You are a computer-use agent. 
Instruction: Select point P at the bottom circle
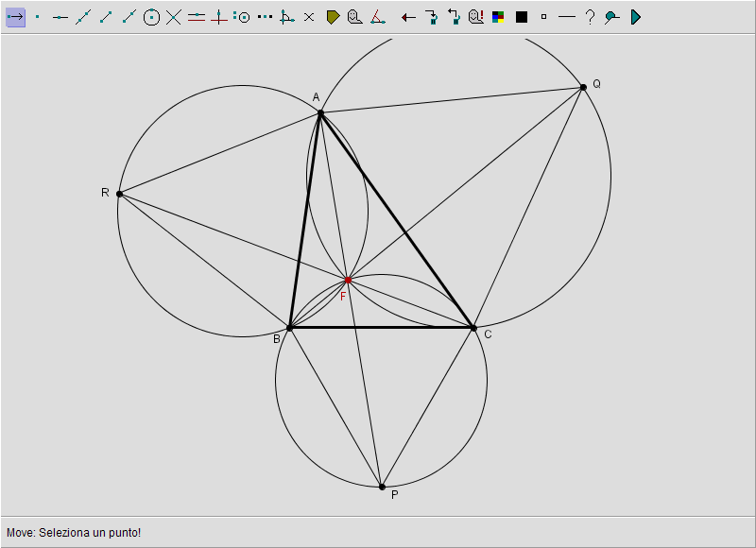click(382, 487)
